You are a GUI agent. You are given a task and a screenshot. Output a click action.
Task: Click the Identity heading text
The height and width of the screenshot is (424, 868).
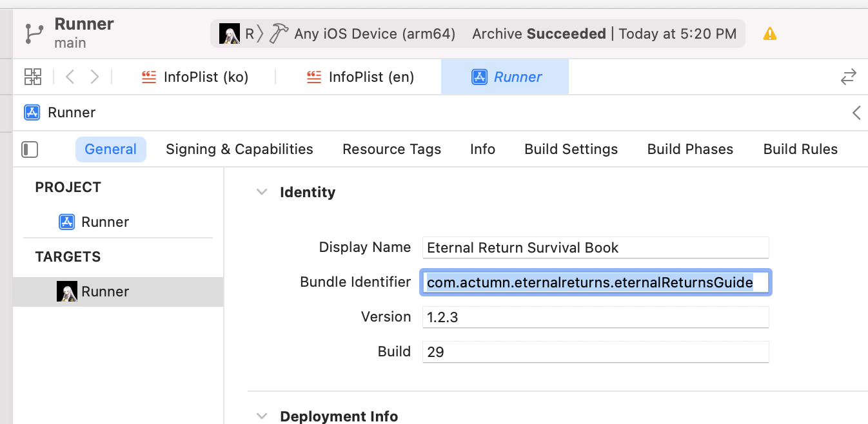[308, 193]
